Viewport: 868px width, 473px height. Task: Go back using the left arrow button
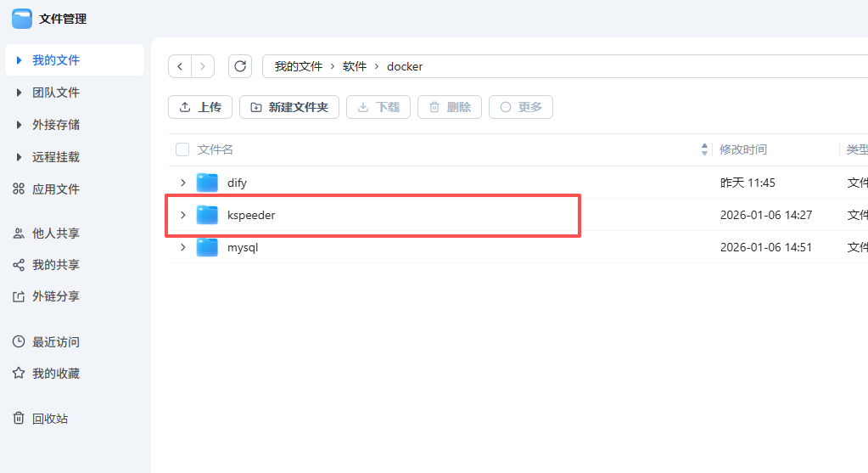tap(180, 66)
